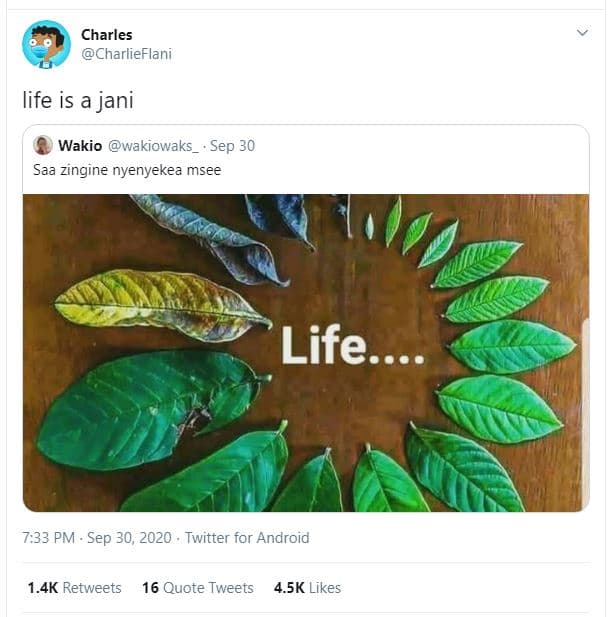Click Wakio's small avatar in quoted tweet
Image resolution: width=610 pixels, height=617 pixels.
click(43, 146)
